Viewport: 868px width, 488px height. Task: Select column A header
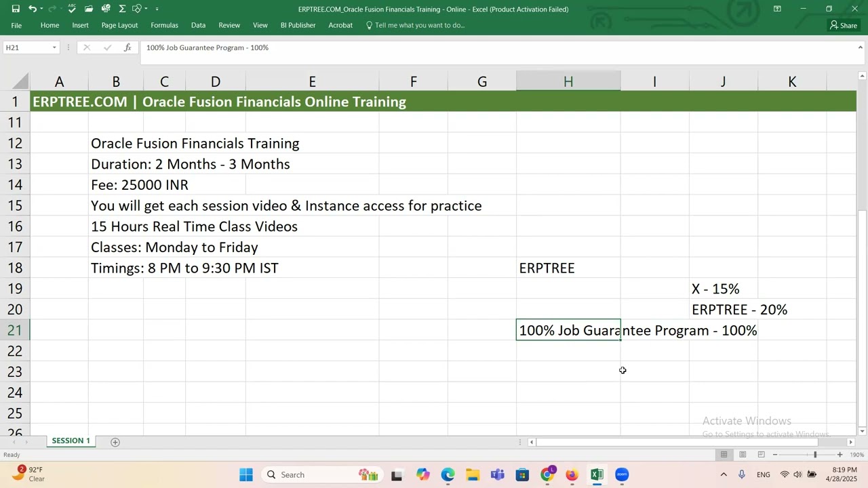point(59,81)
